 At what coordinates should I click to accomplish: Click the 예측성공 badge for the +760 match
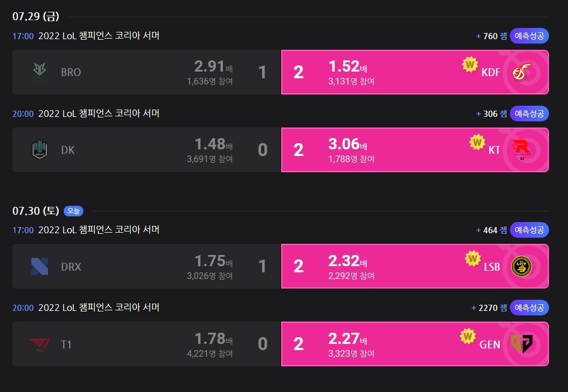coord(529,36)
